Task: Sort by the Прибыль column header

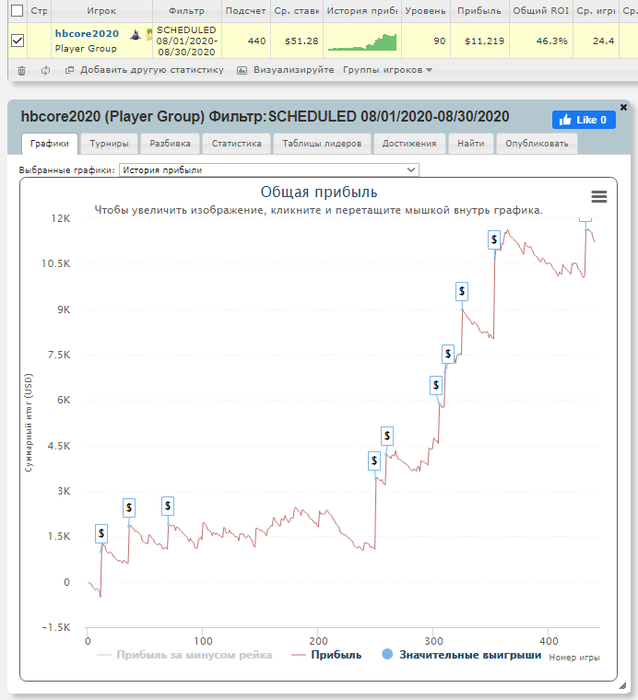Action: [480, 11]
